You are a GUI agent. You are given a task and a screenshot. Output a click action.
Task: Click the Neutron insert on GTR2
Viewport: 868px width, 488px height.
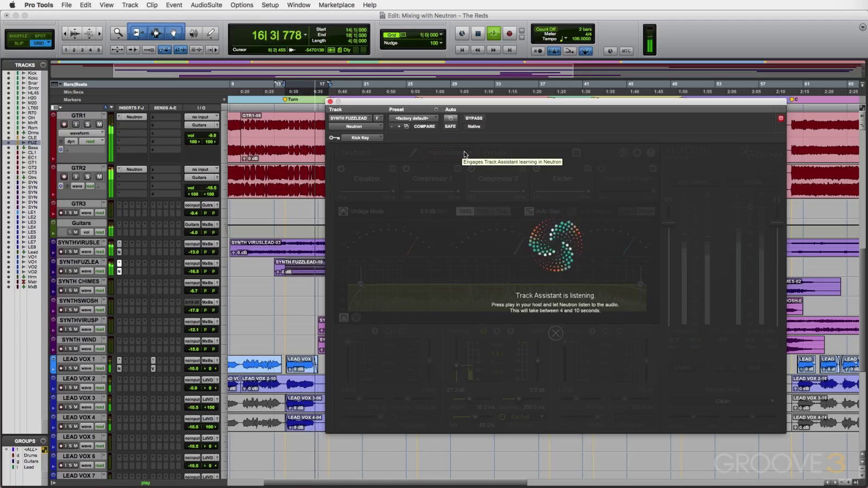click(134, 169)
